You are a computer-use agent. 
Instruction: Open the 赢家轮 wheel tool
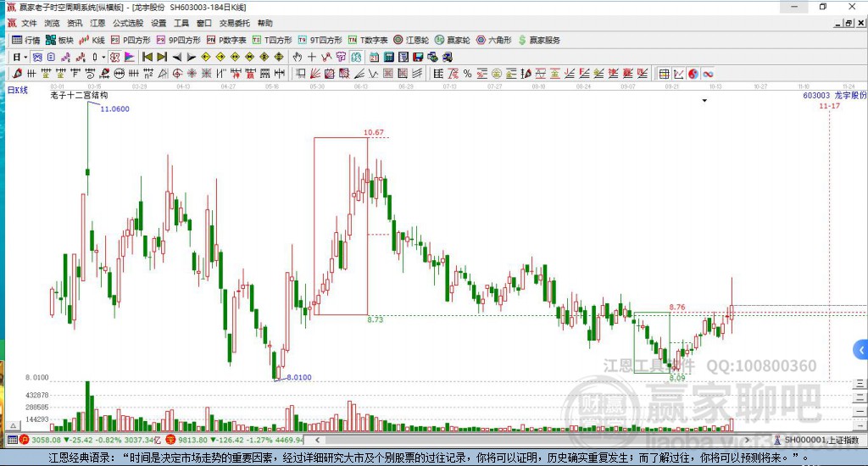pos(453,40)
